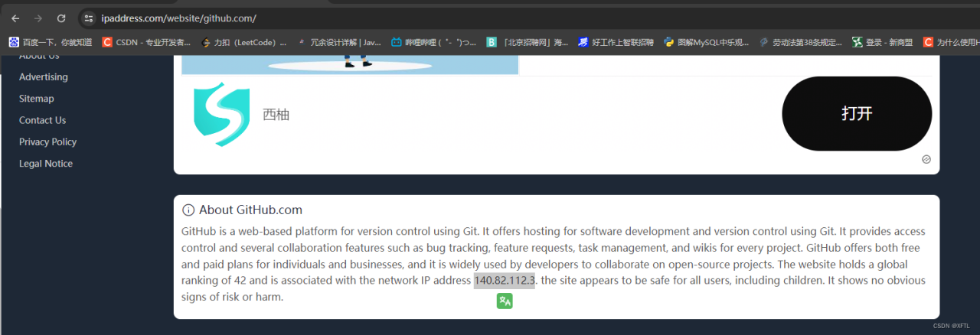Open the Baidu bookmark
Image resolution: width=980 pixels, height=335 pixels.
51,43
